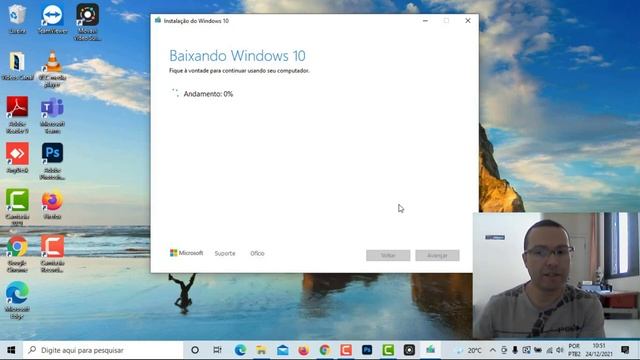Open the weather widget showing 20°C
The height and width of the screenshot is (360, 640).
click(469, 351)
